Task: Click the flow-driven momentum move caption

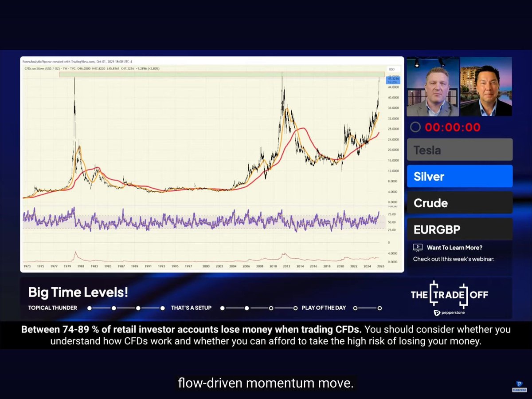Action: pos(266,383)
